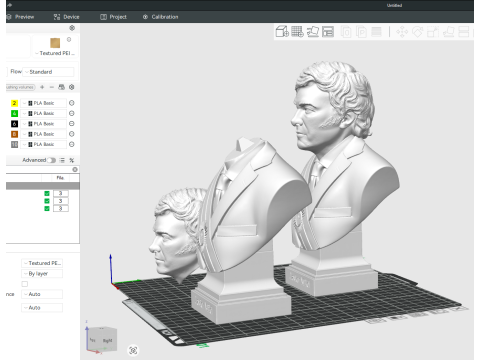Open filament settings gear beside AMS icon

tap(71, 87)
